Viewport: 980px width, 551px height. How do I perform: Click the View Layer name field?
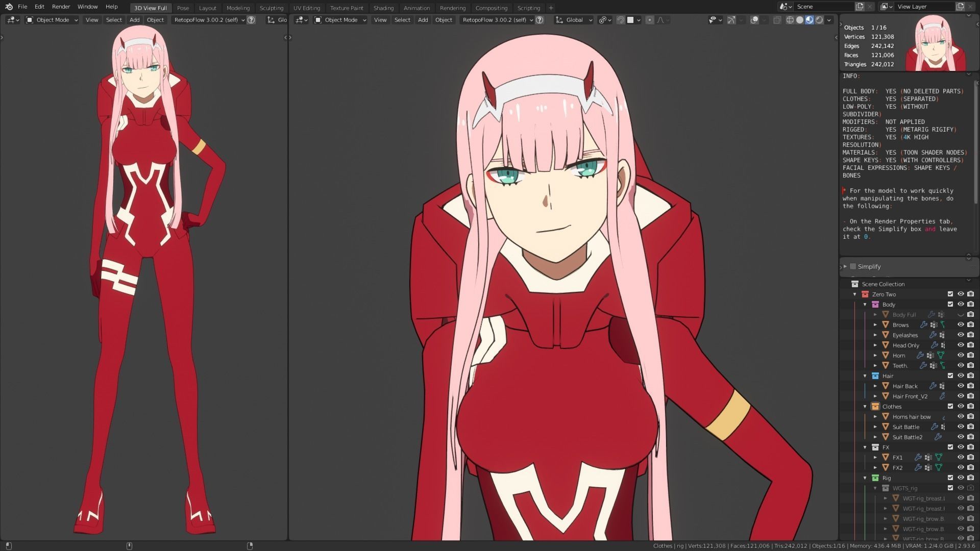coord(924,7)
